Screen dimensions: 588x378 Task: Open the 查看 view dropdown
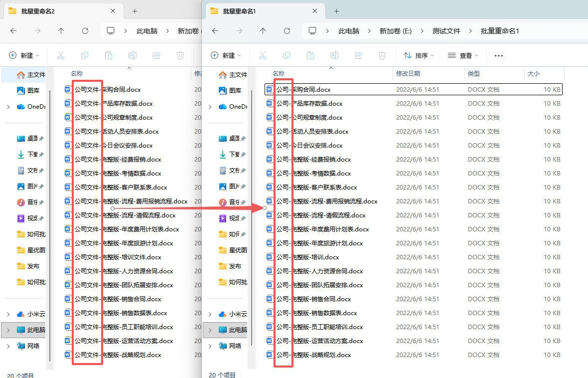463,55
